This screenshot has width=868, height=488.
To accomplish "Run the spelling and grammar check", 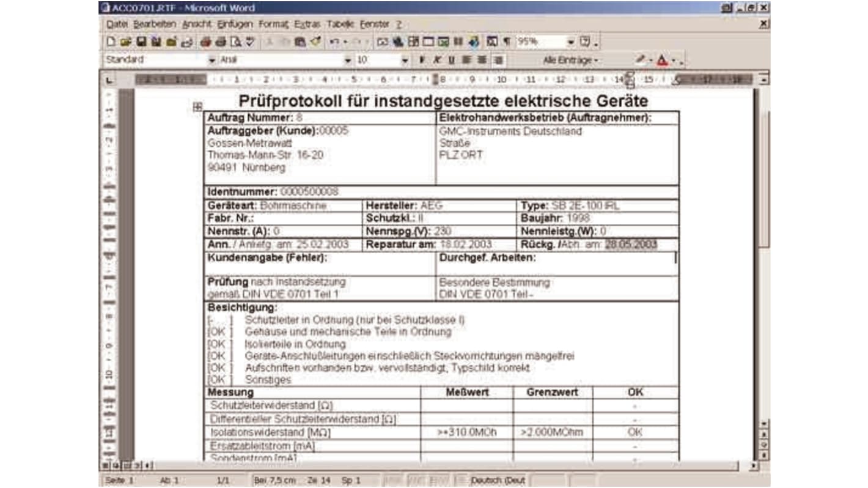I will [250, 42].
